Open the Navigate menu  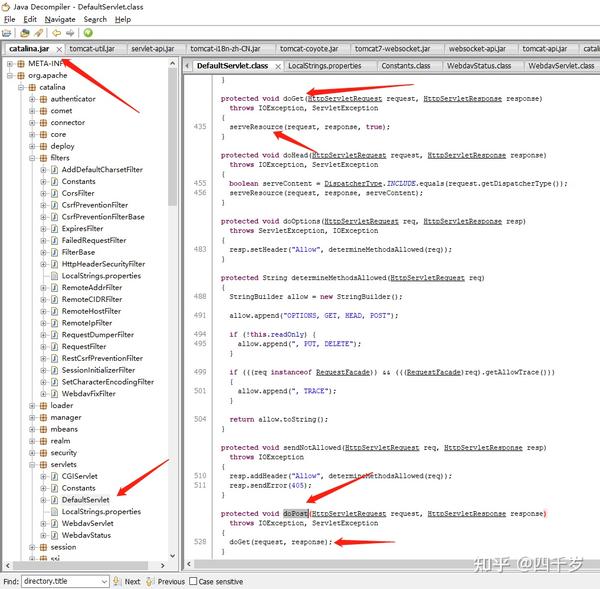[x=60, y=20]
